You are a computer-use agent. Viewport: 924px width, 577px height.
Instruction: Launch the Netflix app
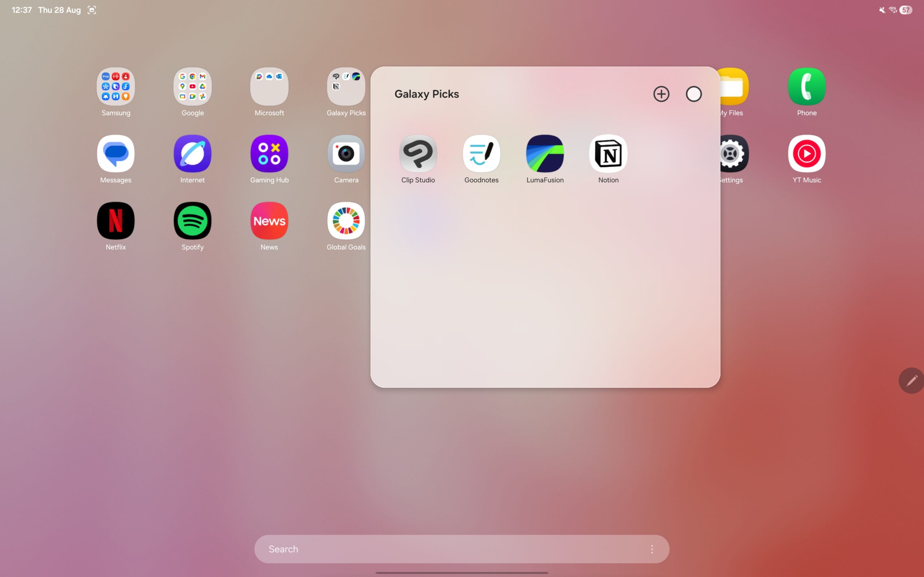tap(115, 221)
